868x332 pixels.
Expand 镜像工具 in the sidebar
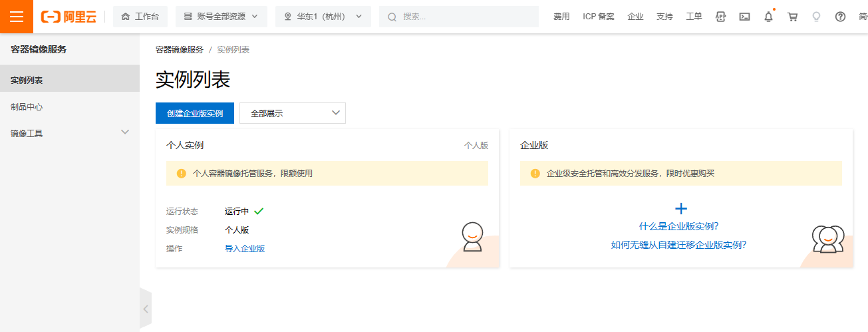click(x=69, y=133)
